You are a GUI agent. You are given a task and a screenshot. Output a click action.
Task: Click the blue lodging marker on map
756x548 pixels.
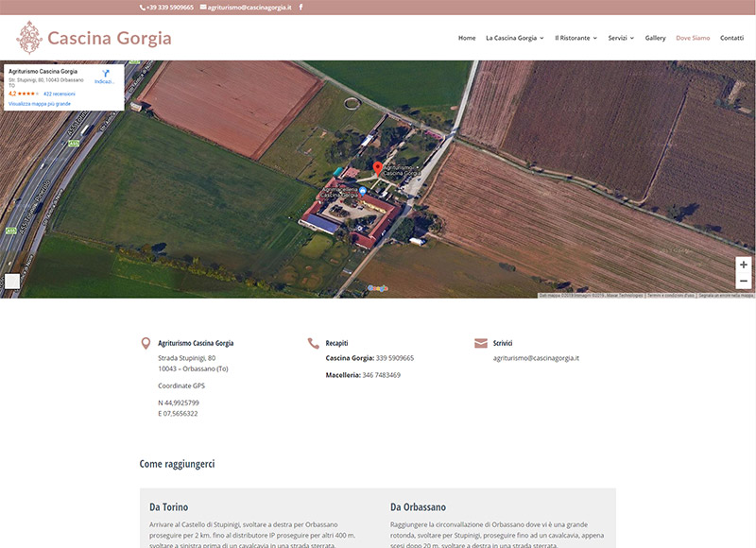pos(363,191)
